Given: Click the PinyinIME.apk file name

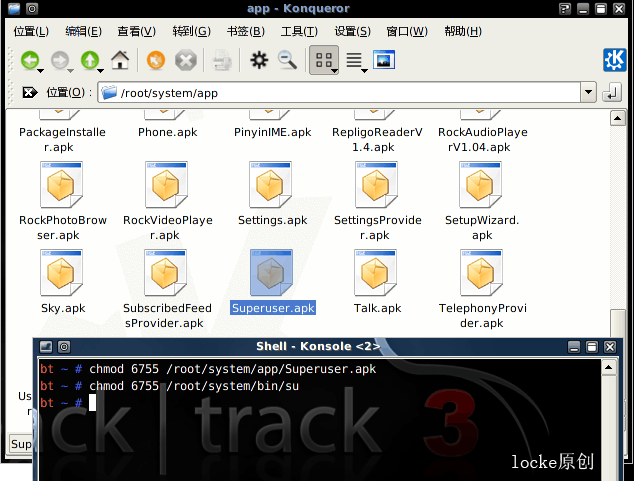Looking at the screenshot, I should [273, 132].
